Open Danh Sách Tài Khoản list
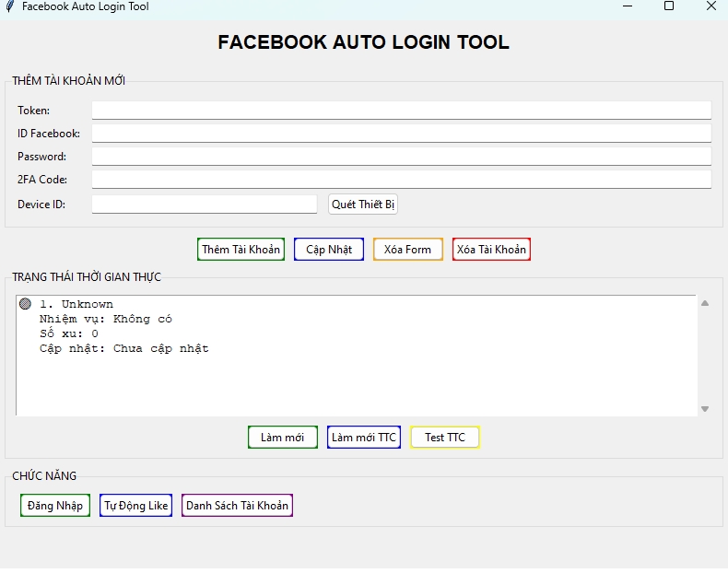The width and height of the screenshot is (728, 573). 237,505
